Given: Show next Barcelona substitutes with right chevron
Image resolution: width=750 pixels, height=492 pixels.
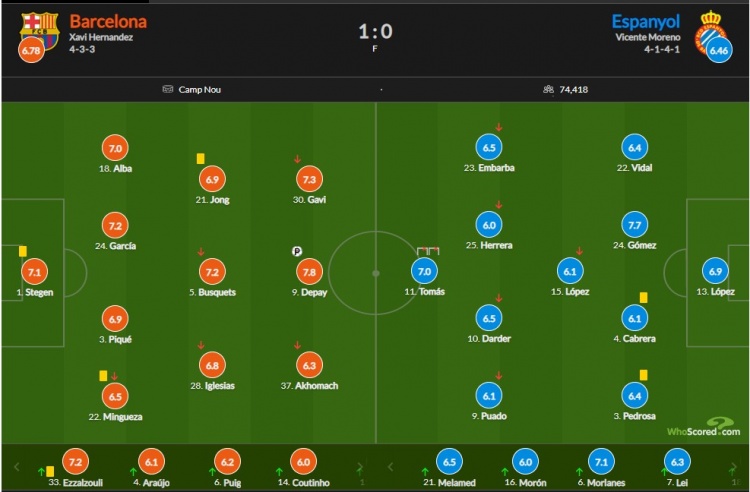Looking at the screenshot, I should click(x=360, y=467).
